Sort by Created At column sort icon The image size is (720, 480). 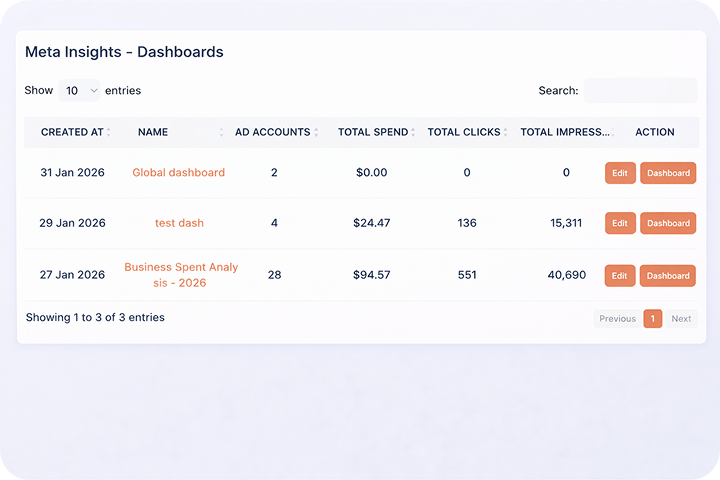pos(109,132)
